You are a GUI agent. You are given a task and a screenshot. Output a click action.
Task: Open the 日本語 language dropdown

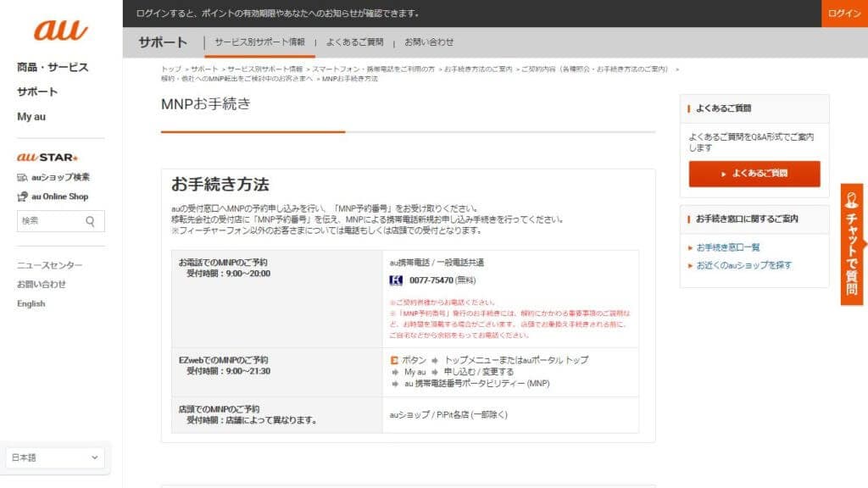(55, 457)
